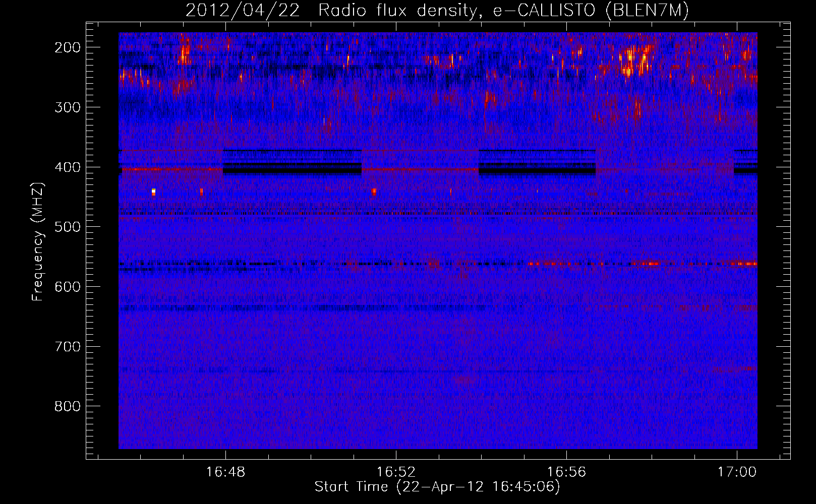Click the 700 frequency tick label
Viewport: 816px width, 504px height.
[68, 347]
